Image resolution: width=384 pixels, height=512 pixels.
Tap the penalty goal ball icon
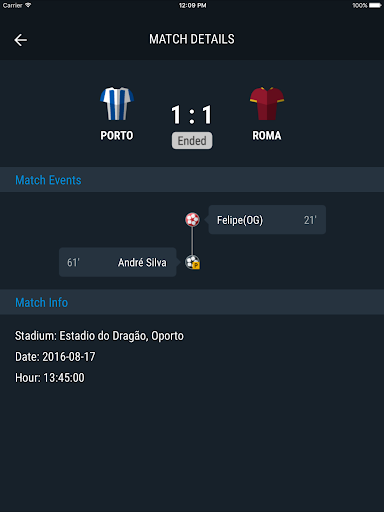(x=193, y=262)
